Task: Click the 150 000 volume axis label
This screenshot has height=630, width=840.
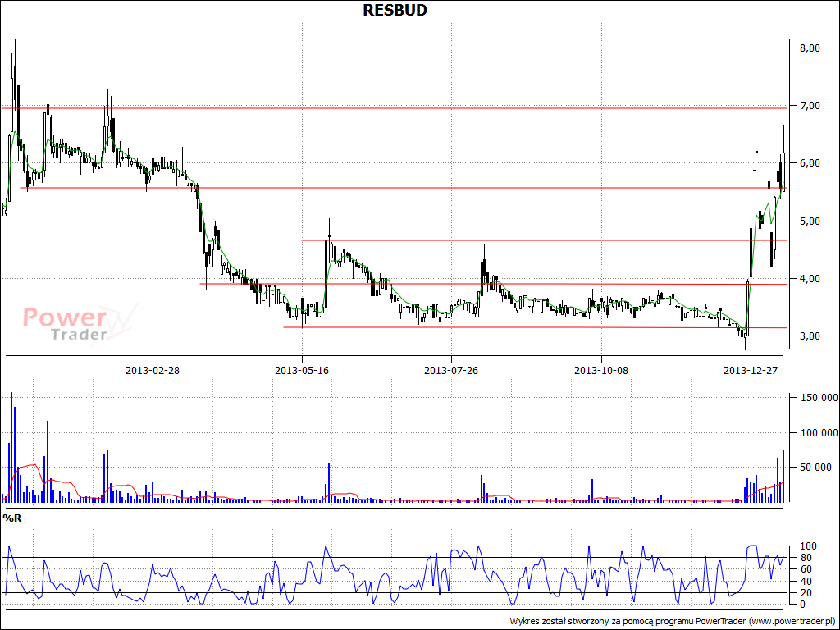Action: pyautogui.click(x=819, y=398)
